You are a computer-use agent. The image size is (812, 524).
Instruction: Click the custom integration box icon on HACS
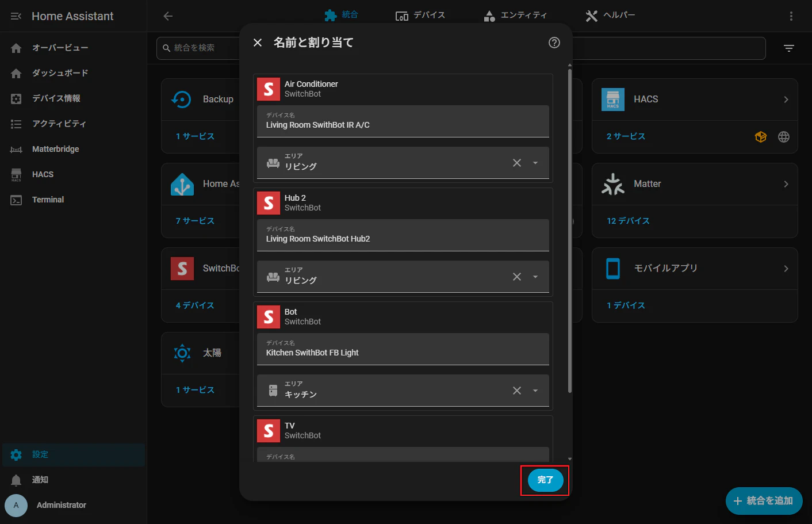(x=761, y=137)
